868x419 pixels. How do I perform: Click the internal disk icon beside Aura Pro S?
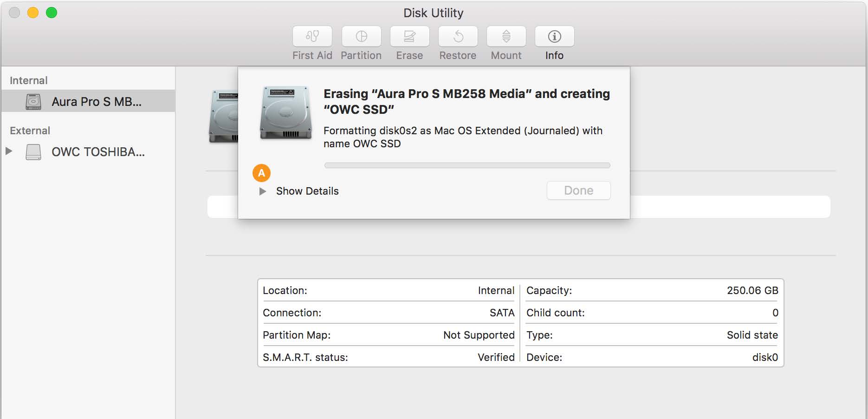[x=33, y=102]
